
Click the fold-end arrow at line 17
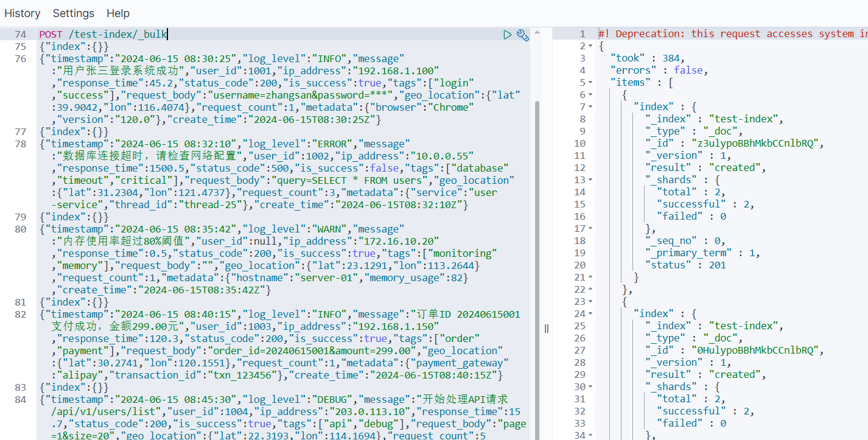pos(590,229)
